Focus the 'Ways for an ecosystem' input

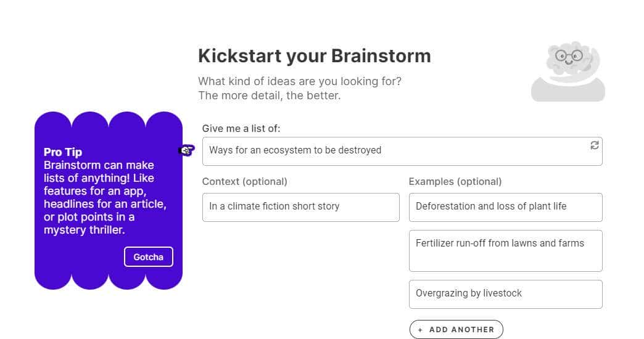point(395,151)
